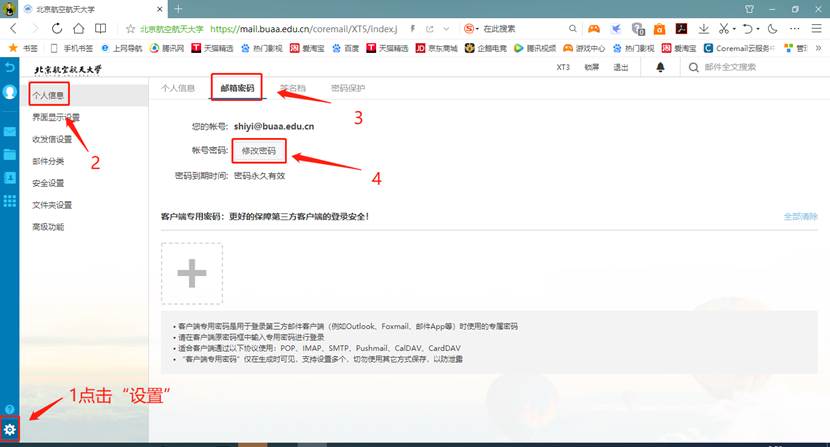Open the folder icon in left sidebar
Viewport: 830px width, 447px height.
9,154
